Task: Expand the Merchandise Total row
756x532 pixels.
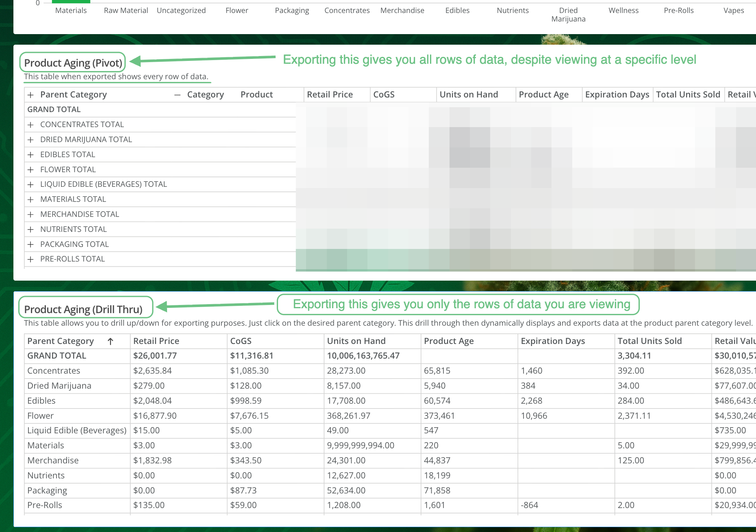Action: point(30,214)
